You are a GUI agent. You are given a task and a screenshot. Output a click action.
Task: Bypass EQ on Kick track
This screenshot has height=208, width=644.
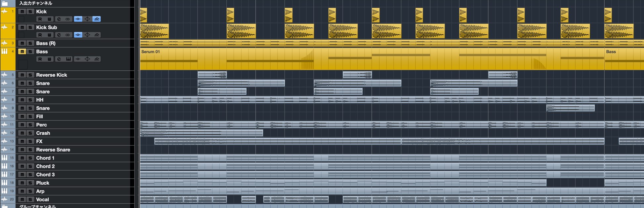coord(87,19)
